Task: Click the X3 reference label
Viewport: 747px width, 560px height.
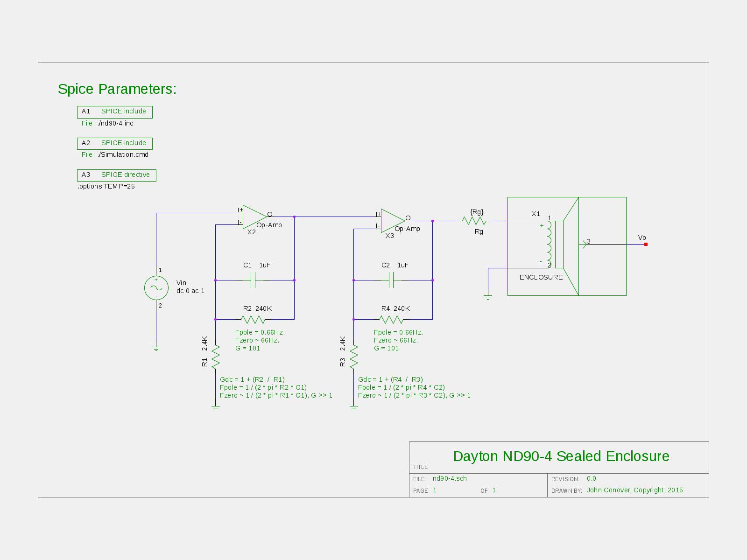Action: [x=389, y=236]
